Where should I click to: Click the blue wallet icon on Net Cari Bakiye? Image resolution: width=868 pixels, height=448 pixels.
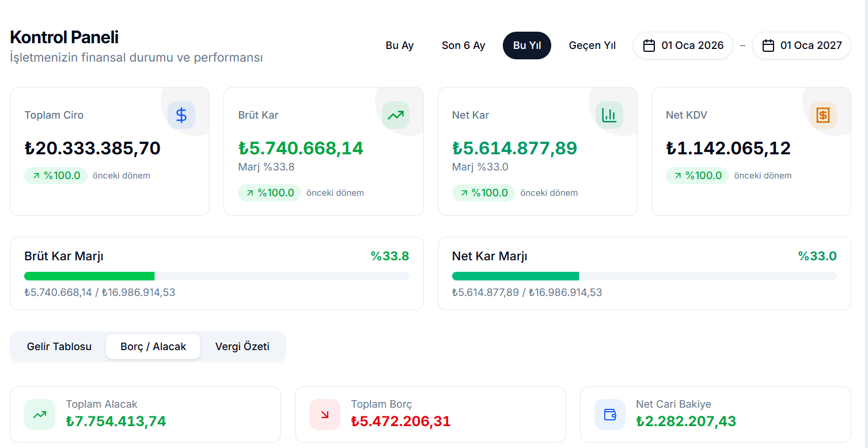pyautogui.click(x=610, y=414)
